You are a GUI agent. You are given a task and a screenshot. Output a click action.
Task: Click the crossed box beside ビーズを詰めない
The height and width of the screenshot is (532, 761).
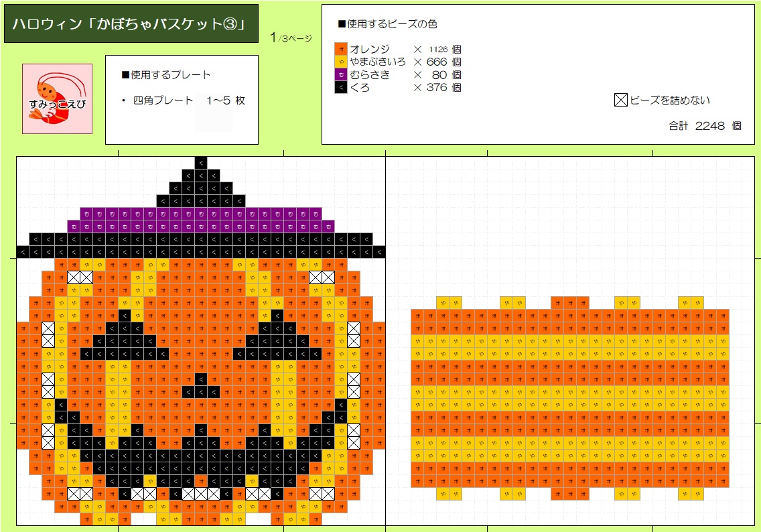[x=620, y=101]
